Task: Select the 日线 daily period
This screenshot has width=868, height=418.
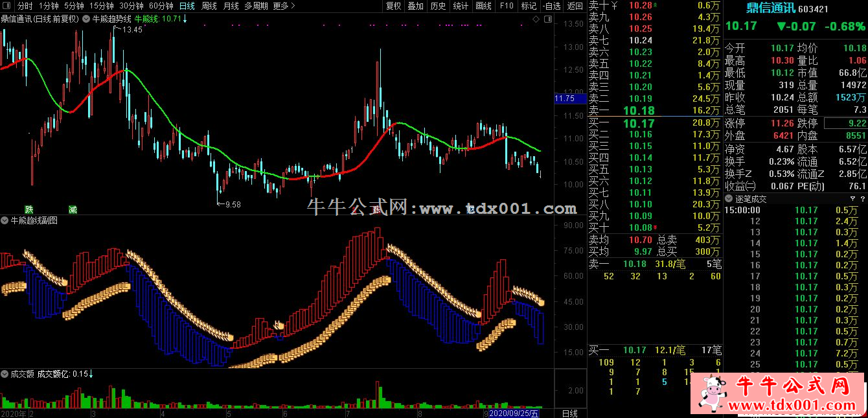Action: click(x=187, y=6)
